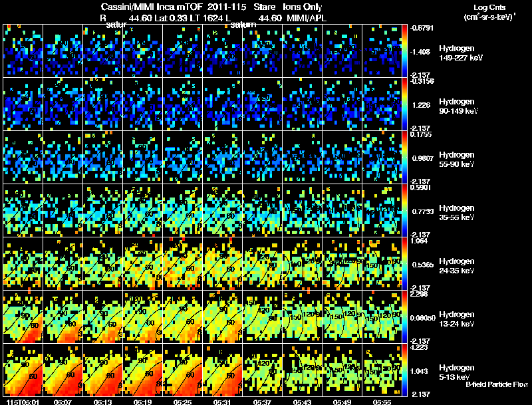
Task: Click the 'B-field Particle Flow' label
Action: pos(497,384)
